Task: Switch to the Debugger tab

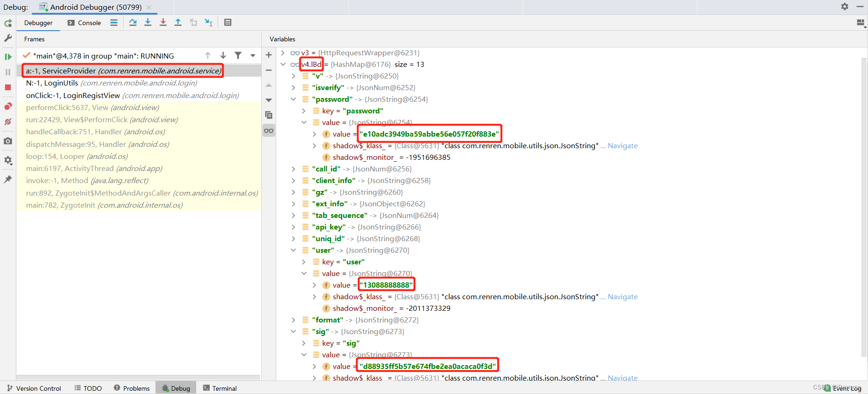Action: [x=38, y=23]
